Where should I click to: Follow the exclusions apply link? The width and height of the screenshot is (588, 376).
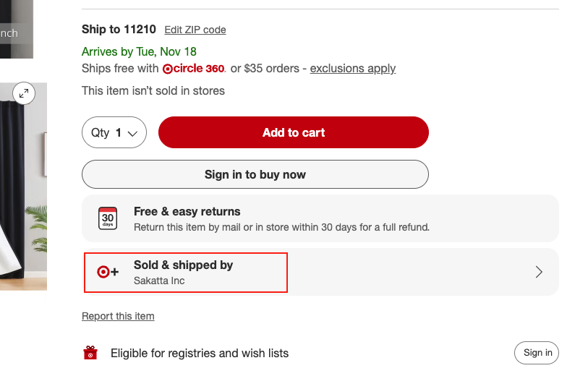tap(353, 69)
